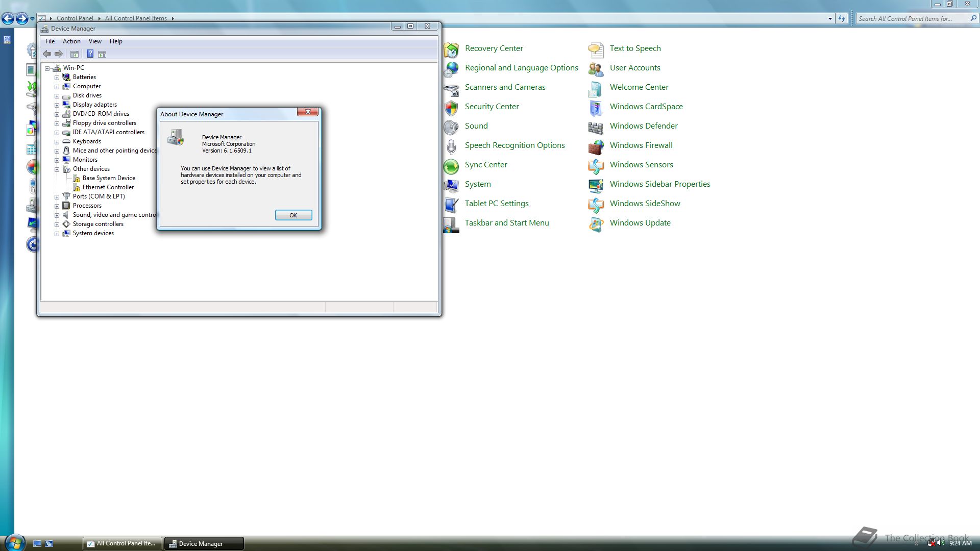The height and width of the screenshot is (551, 980).
Task: Open the Action menu in Device Manager
Action: point(71,41)
